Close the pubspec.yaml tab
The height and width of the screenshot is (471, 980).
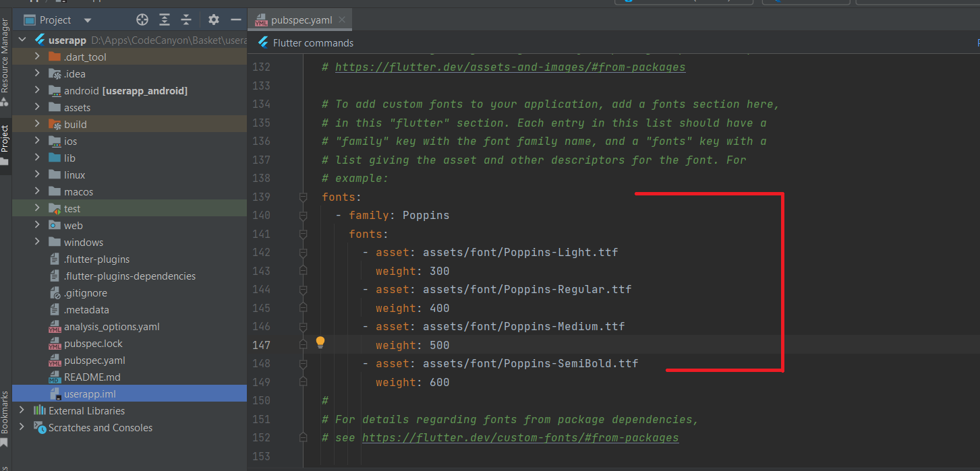point(343,20)
